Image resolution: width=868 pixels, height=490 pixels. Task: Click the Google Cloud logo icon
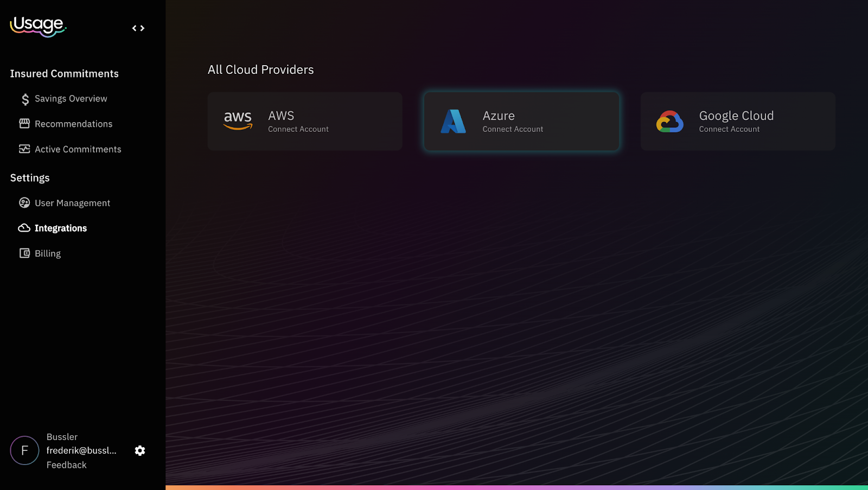(669, 122)
